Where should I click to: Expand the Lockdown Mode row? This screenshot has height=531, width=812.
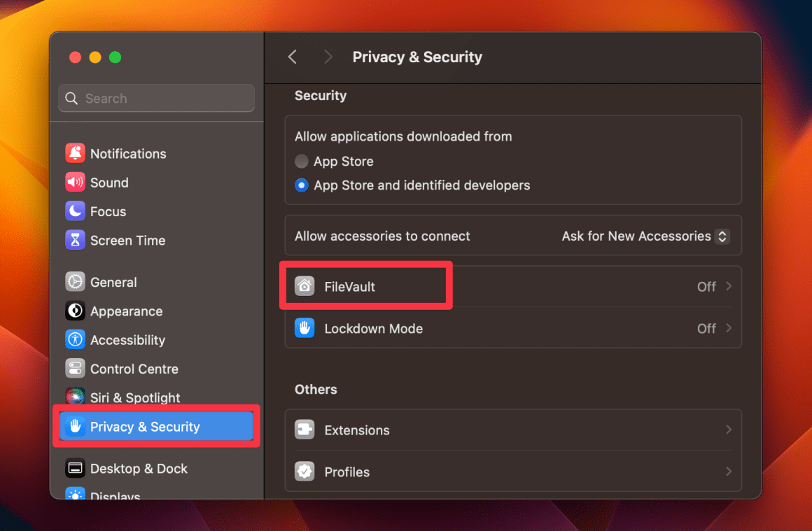coord(727,328)
